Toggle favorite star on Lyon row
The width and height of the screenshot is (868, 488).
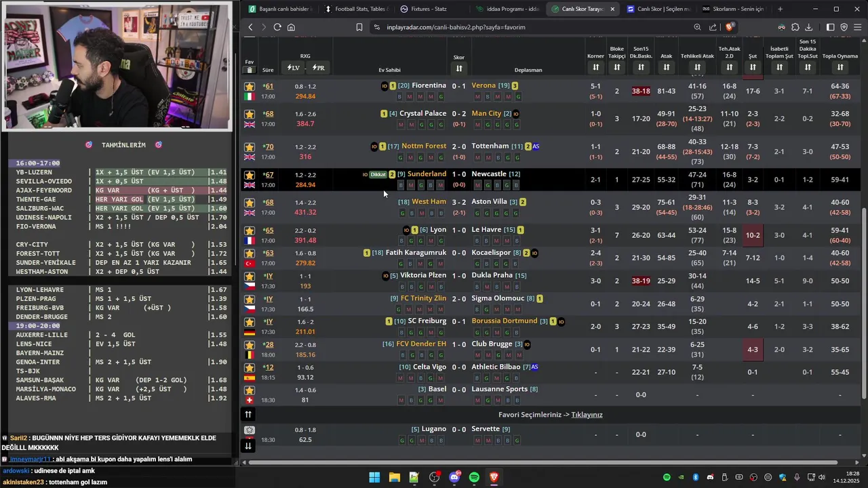(250, 230)
